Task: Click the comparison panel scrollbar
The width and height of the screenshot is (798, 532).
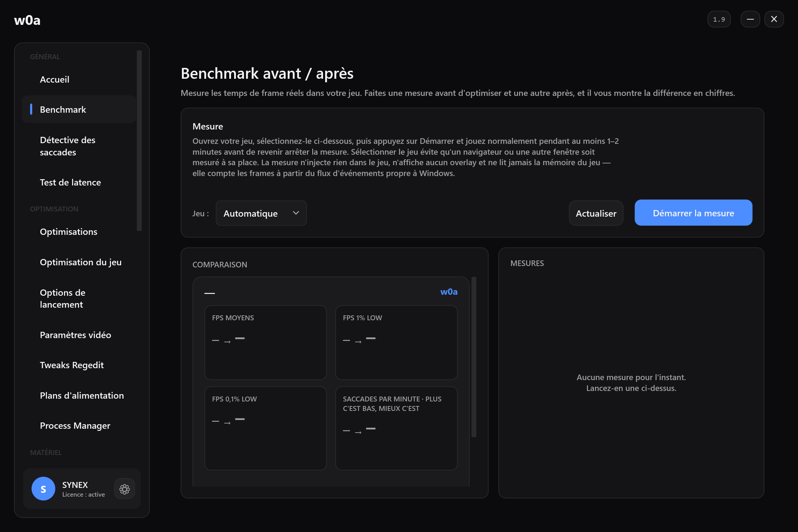Action: click(474, 357)
